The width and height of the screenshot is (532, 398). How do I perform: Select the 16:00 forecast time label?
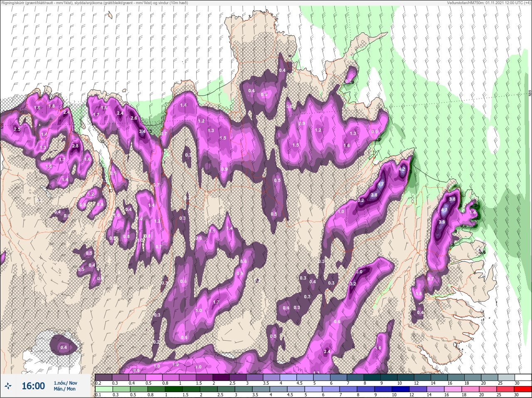pos(33,386)
